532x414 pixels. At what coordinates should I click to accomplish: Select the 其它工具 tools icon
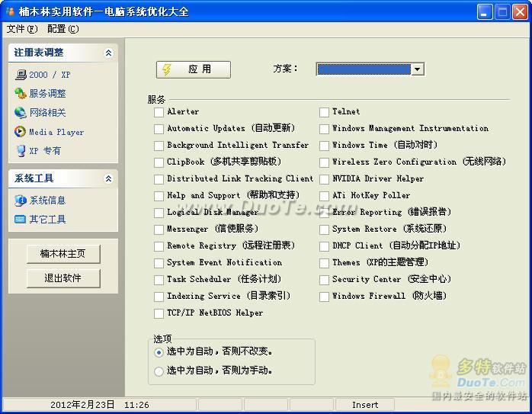coord(21,220)
